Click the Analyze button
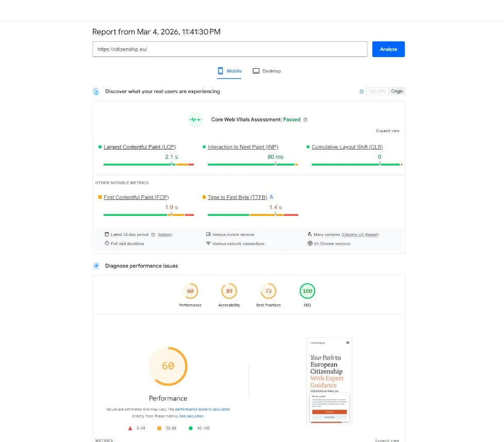504x442 pixels. tap(388, 49)
